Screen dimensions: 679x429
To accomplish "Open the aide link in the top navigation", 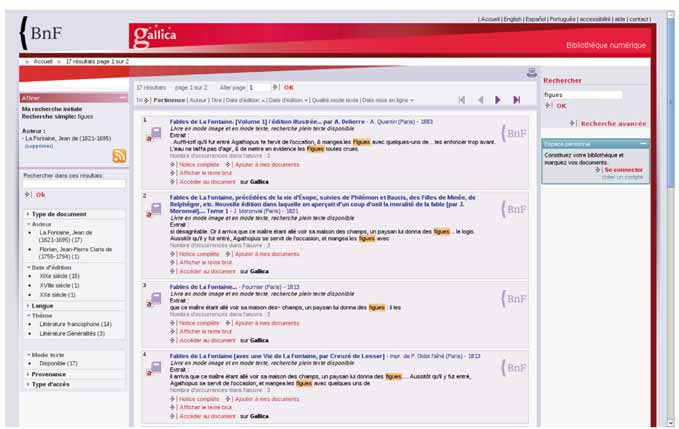I will coord(620,19).
